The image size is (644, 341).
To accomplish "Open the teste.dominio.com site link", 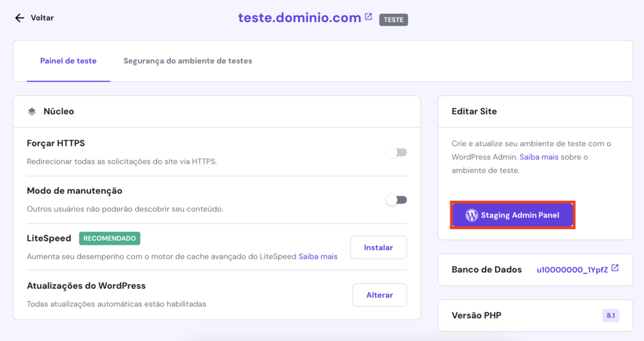I will click(299, 18).
